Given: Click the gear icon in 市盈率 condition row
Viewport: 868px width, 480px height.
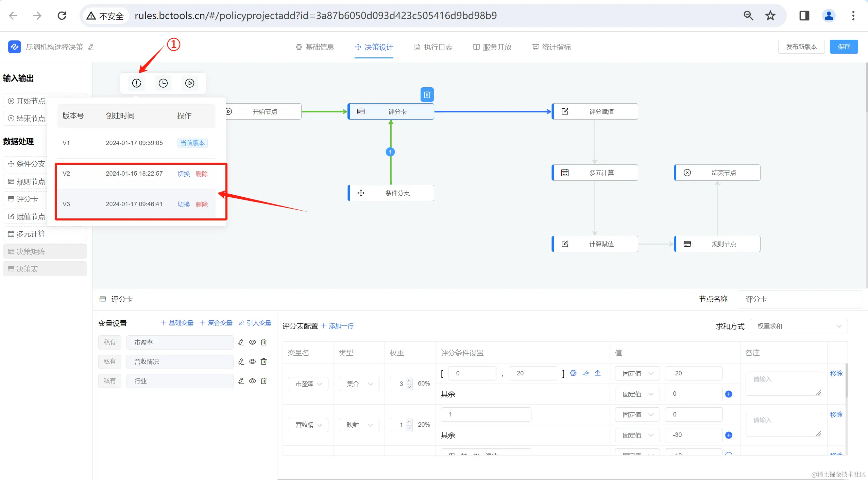Looking at the screenshot, I should point(573,373).
